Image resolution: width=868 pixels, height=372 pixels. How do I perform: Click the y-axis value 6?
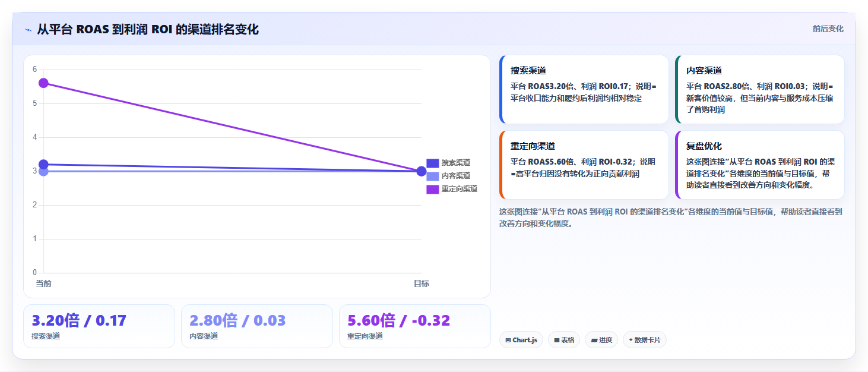click(x=34, y=70)
